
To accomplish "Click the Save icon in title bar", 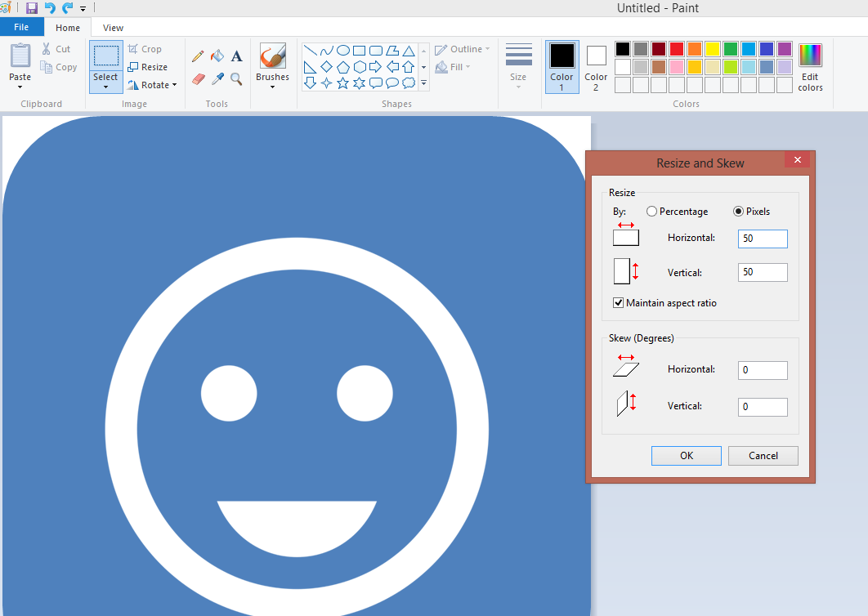I will [x=32, y=8].
